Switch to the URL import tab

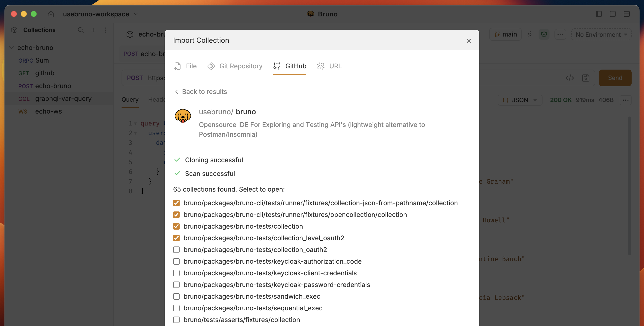[329, 66]
